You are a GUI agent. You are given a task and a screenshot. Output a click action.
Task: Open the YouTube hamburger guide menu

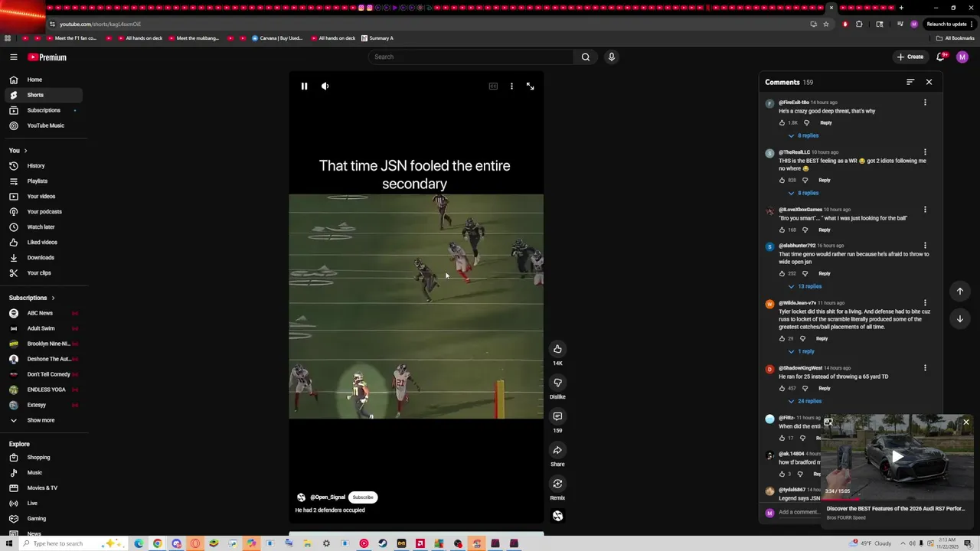14,57
